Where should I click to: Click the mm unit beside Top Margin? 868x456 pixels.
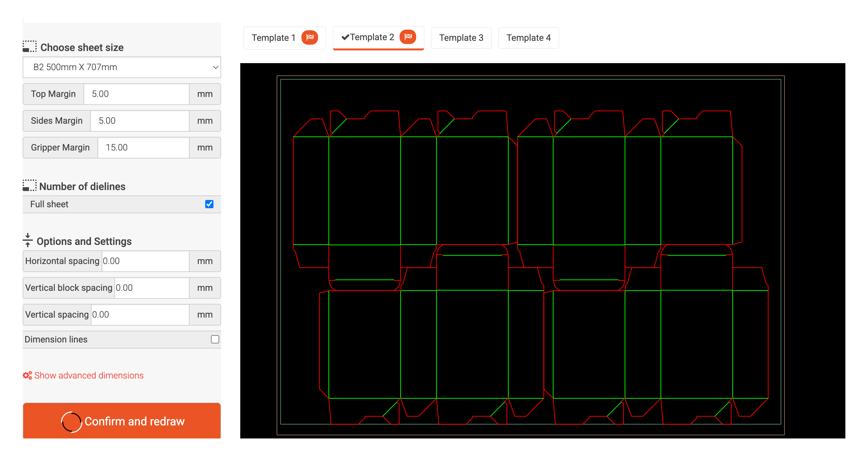pyautogui.click(x=205, y=94)
